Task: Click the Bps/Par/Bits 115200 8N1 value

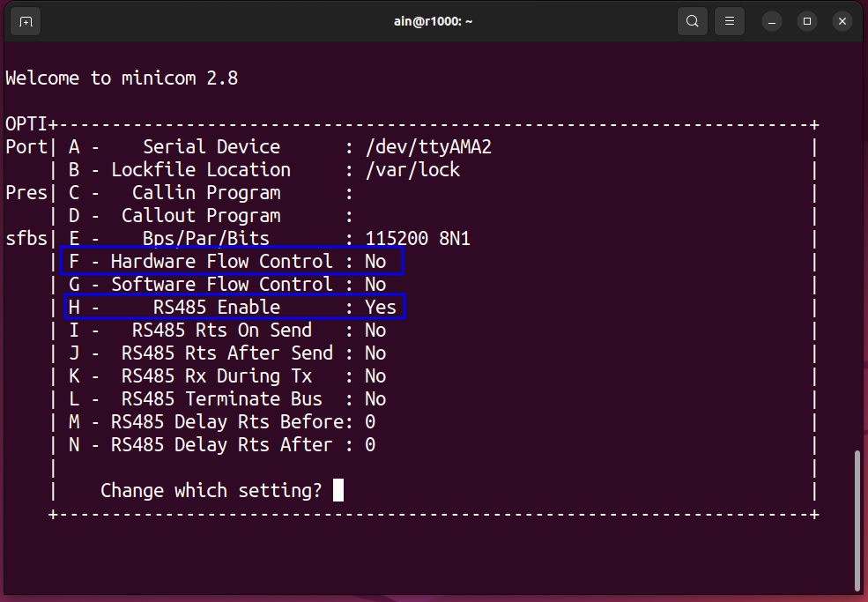Action: pyautogui.click(x=418, y=239)
